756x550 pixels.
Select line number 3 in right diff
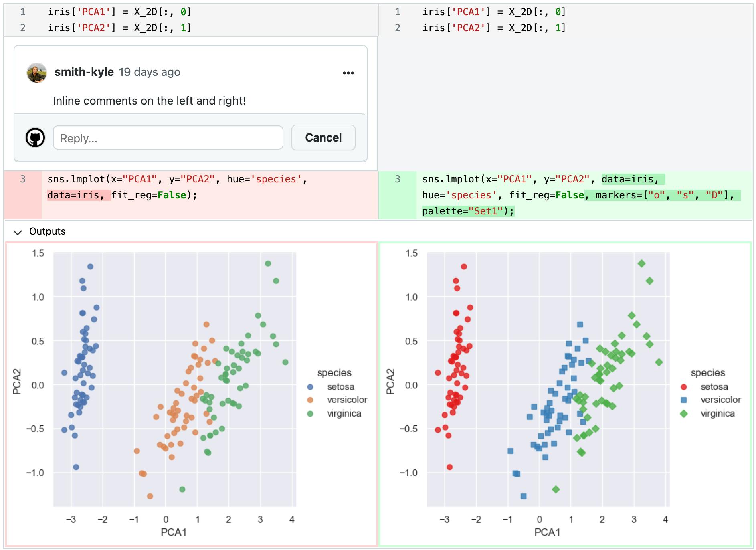[398, 179]
